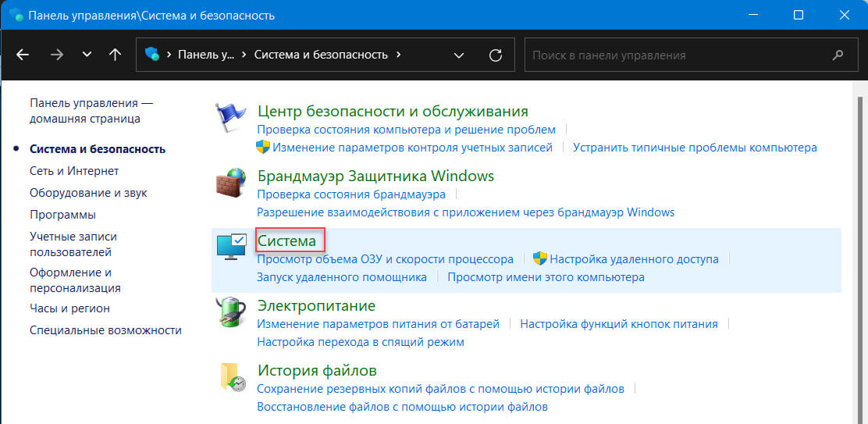868x424 pixels.
Task: Click Настройка удаленного доступа
Action: point(635,259)
